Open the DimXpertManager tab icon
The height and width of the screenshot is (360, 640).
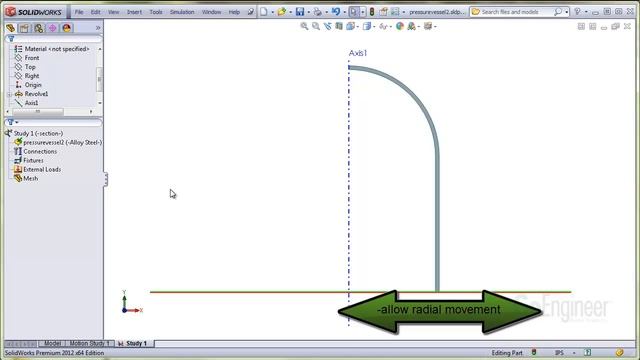click(x=53, y=28)
